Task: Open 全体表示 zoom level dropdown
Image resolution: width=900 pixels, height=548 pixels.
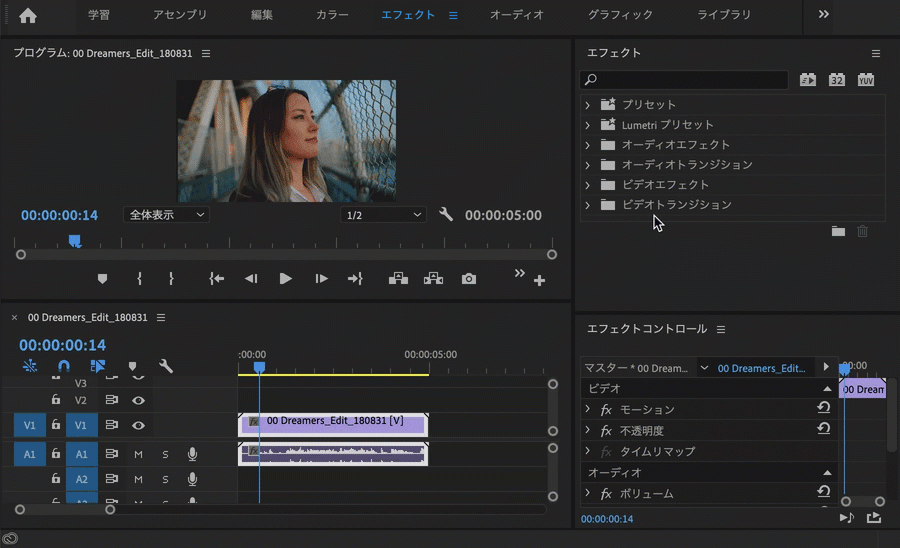Action: [x=166, y=215]
